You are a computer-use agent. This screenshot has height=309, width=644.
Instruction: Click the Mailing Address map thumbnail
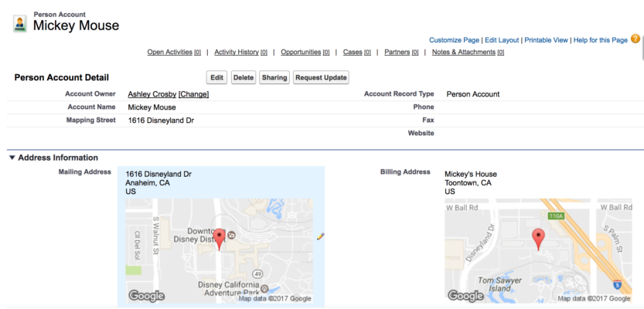tap(220, 251)
